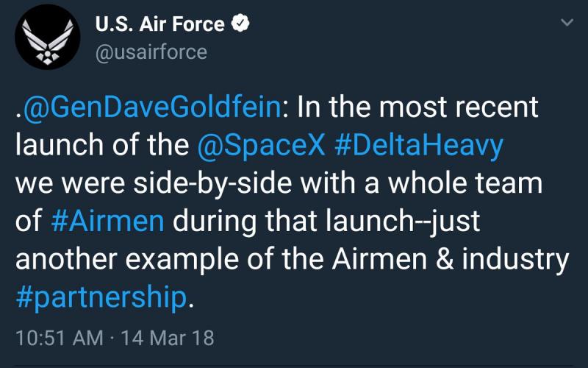Screen dimensions: 588x368
Task: Open the @GenDaveGoldfein mention
Action: pyautogui.click(x=151, y=107)
